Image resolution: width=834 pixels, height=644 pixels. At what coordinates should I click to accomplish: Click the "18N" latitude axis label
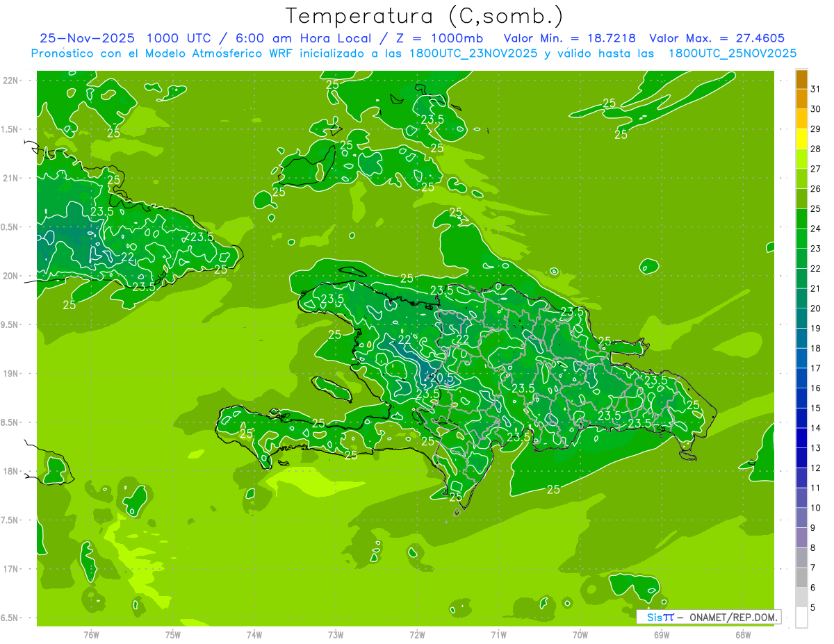coord(12,471)
